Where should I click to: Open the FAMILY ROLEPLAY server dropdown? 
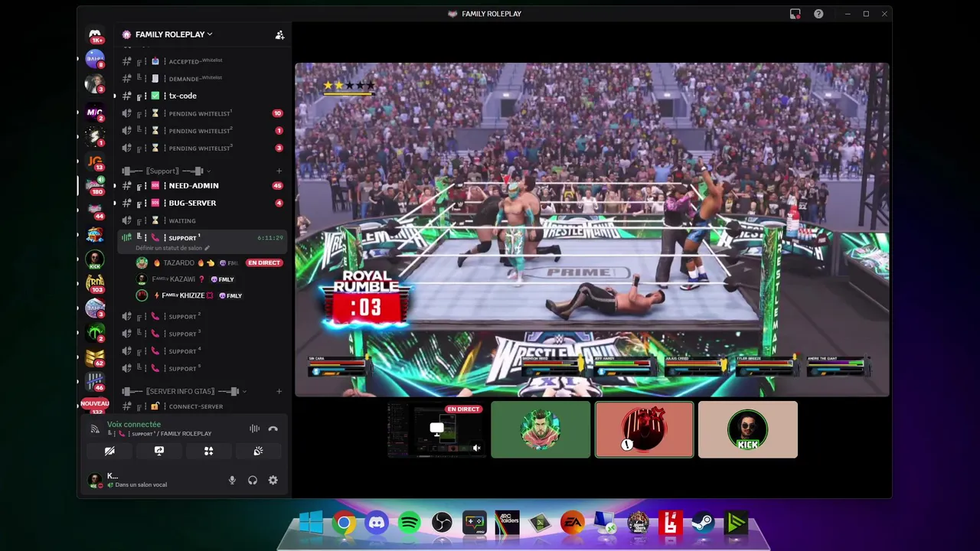tap(174, 34)
